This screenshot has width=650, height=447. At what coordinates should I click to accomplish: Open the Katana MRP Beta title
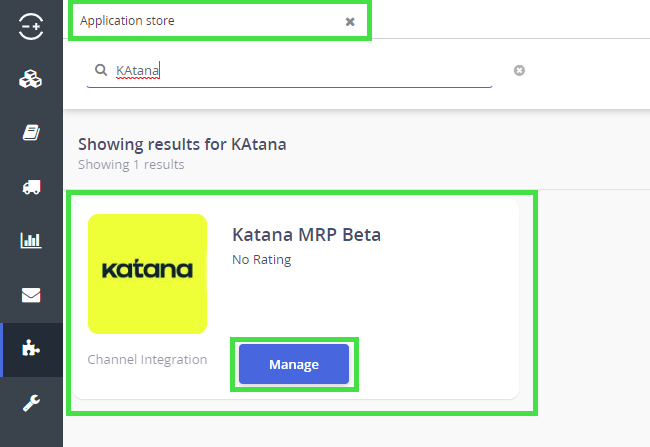point(306,235)
